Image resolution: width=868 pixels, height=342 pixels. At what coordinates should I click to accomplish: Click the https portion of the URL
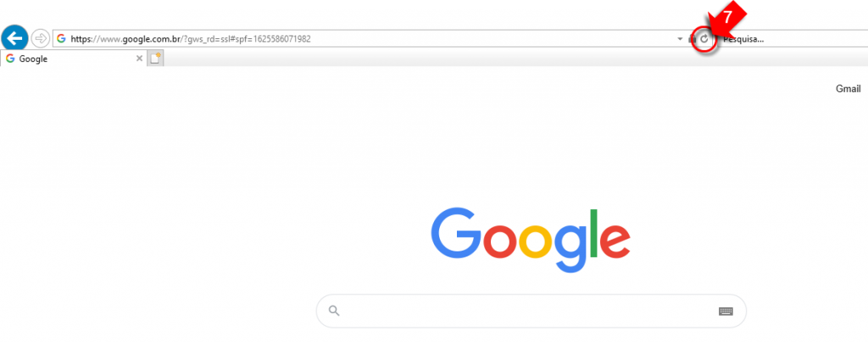click(x=82, y=39)
